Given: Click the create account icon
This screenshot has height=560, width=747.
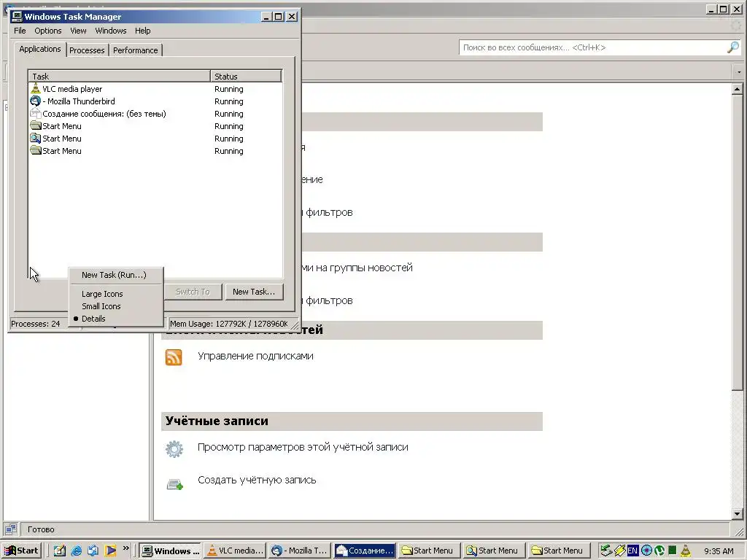Looking at the screenshot, I should pyautogui.click(x=174, y=484).
